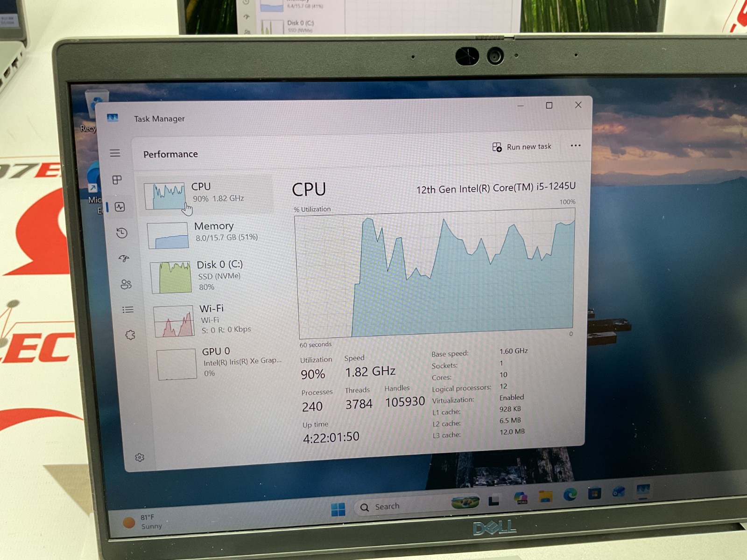Open the Windows Start button
Viewport: 747px width, 560px height.
pyautogui.click(x=338, y=509)
